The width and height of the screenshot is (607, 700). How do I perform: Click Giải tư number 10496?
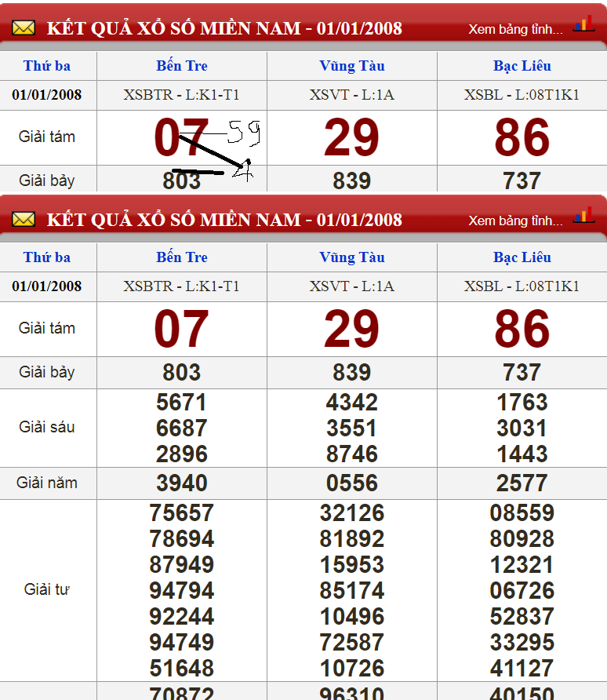(352, 617)
